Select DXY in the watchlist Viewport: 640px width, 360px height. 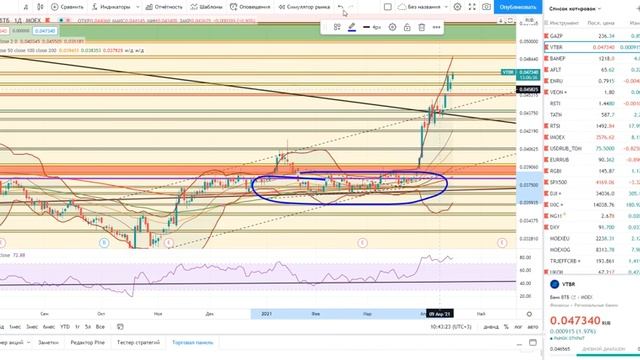[592, 227]
